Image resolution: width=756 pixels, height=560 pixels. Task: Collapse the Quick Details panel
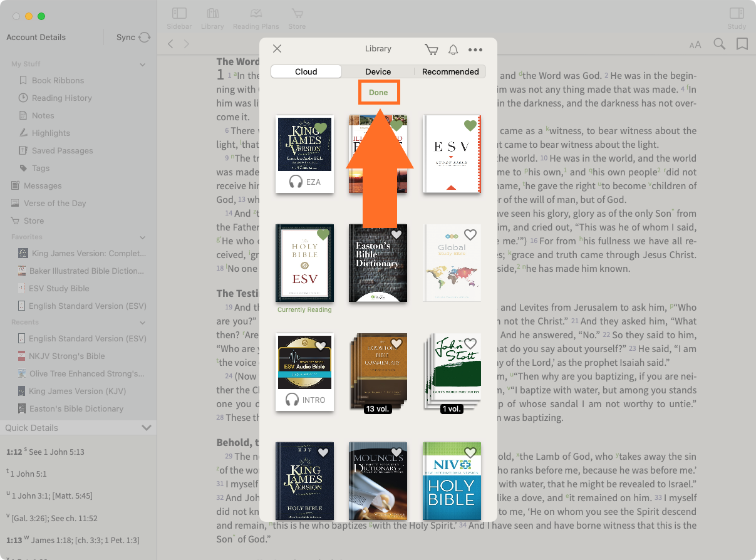(x=147, y=428)
